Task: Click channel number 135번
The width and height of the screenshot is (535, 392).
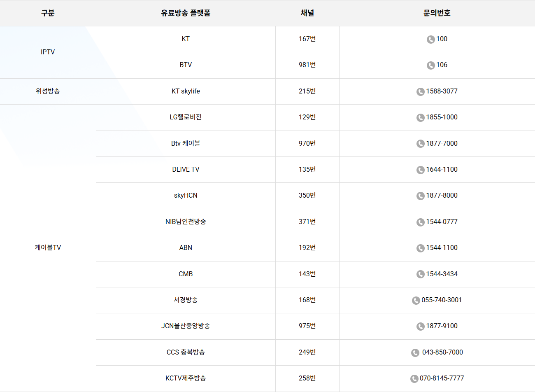Action: pyautogui.click(x=307, y=170)
